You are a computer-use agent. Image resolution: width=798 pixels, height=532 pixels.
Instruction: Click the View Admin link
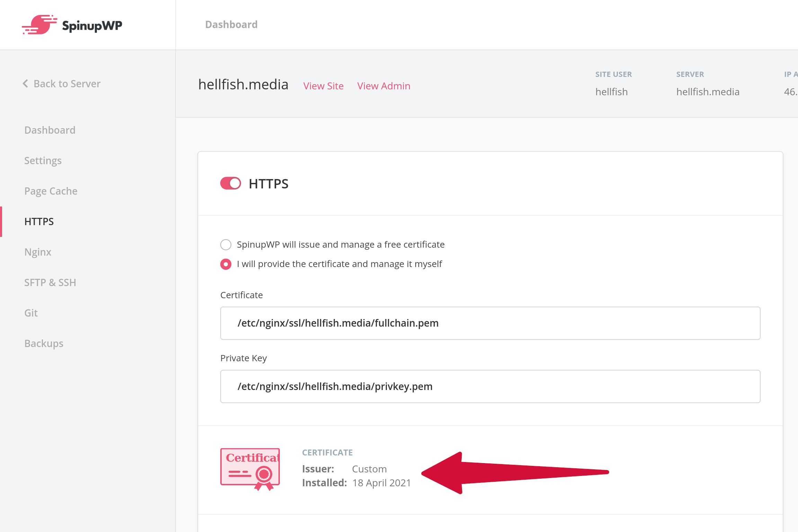coord(384,86)
